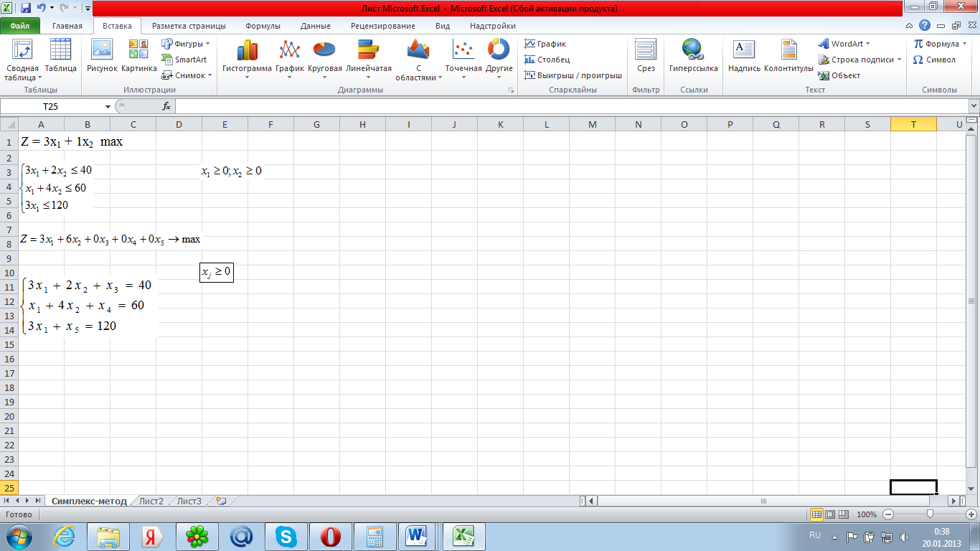
Task: Click the insert function fx button
Action: [166, 106]
